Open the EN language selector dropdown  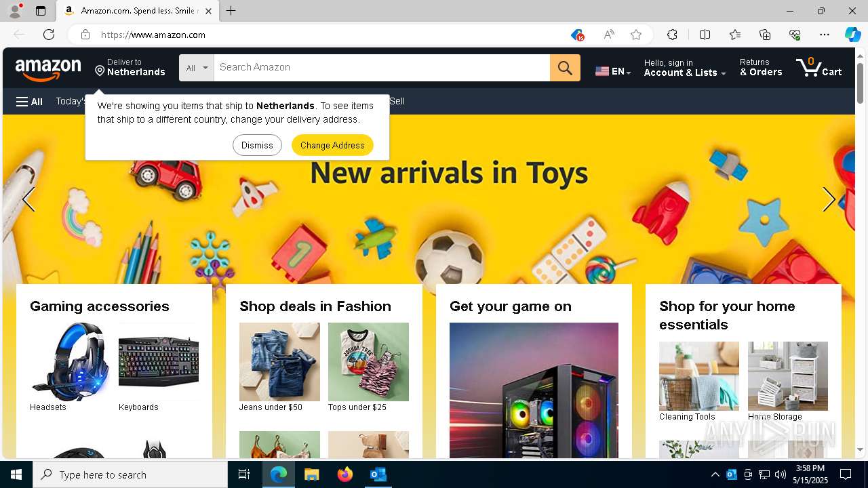pyautogui.click(x=613, y=71)
